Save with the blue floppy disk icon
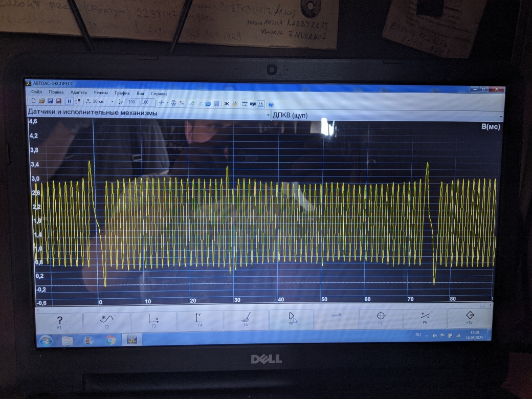 point(50,101)
